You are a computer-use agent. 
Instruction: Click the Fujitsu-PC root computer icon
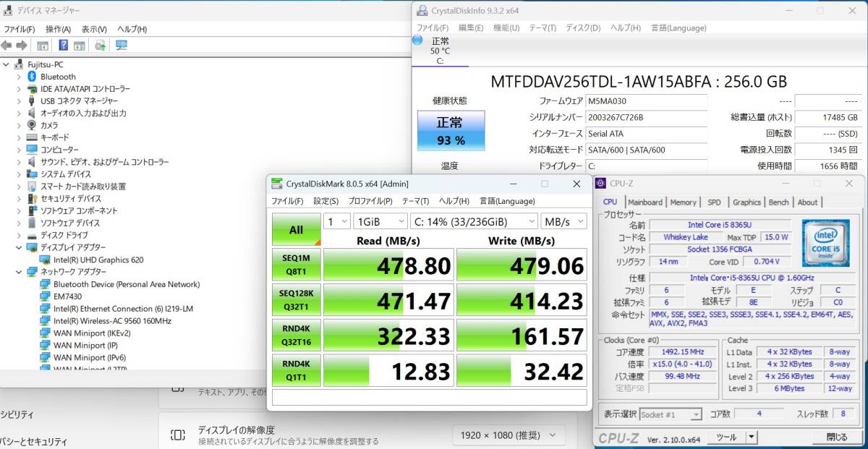[20, 64]
